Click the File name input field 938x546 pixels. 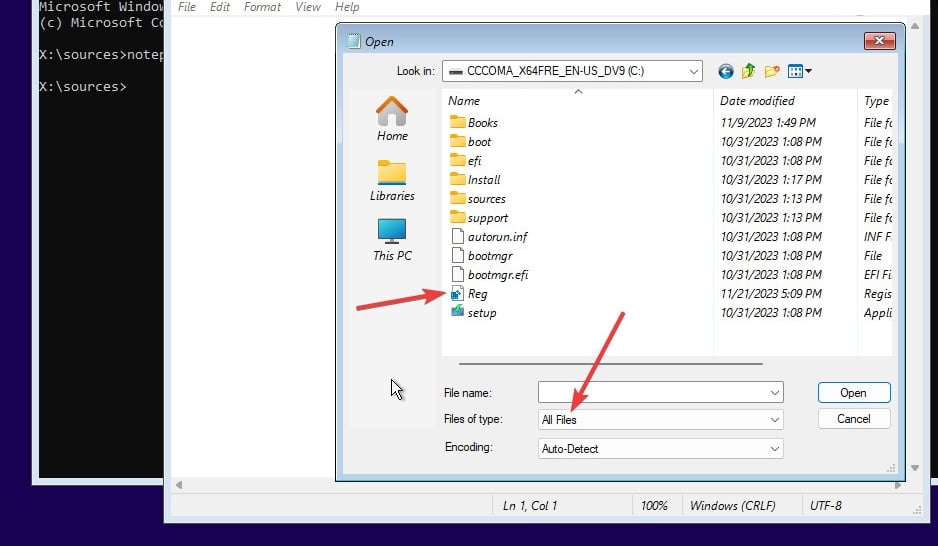[x=652, y=393]
